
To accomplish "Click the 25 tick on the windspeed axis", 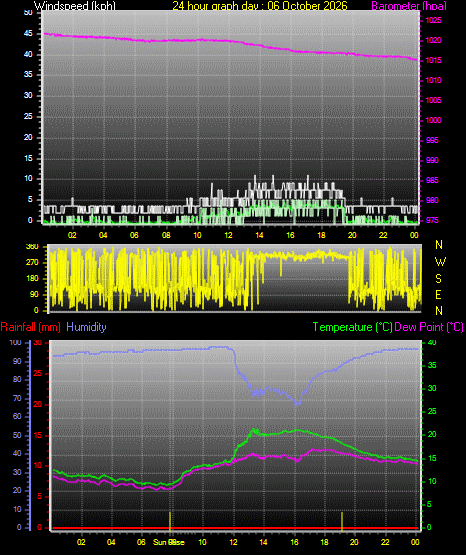I will tap(28, 116).
